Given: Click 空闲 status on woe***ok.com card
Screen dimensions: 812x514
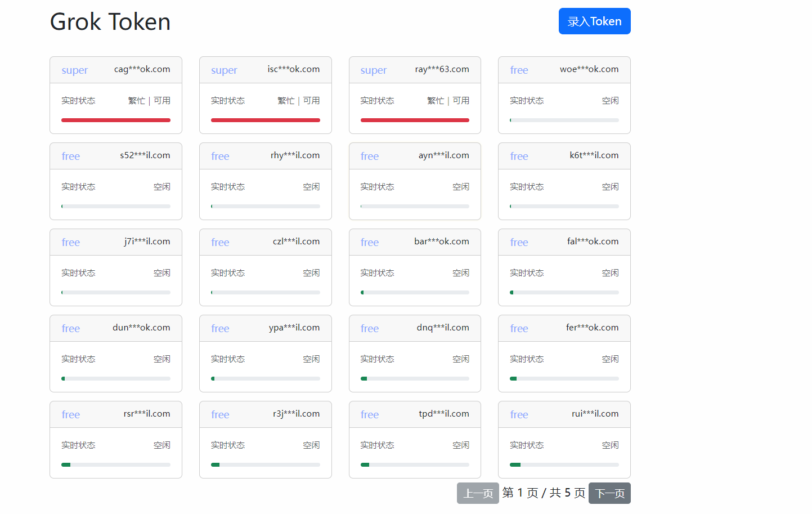Looking at the screenshot, I should [610, 101].
